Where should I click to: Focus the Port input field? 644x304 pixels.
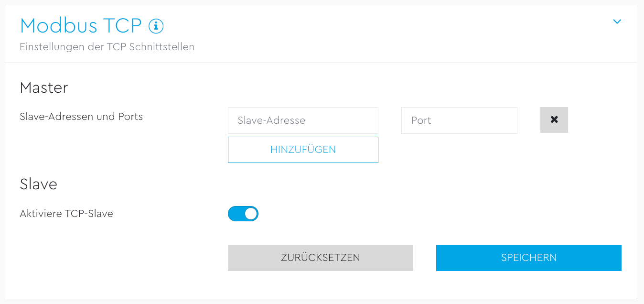coord(459,120)
